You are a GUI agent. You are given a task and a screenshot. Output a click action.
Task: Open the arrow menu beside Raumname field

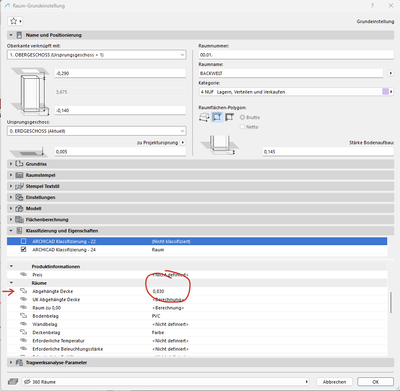tap(391, 73)
